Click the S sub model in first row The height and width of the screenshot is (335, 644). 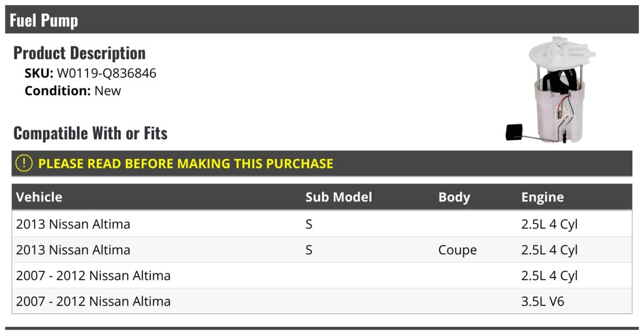click(309, 224)
